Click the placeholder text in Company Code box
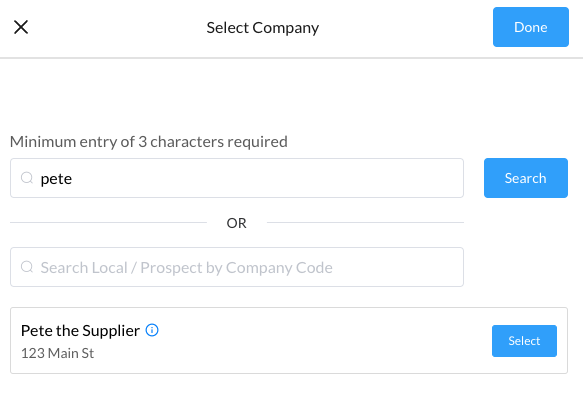 point(186,268)
